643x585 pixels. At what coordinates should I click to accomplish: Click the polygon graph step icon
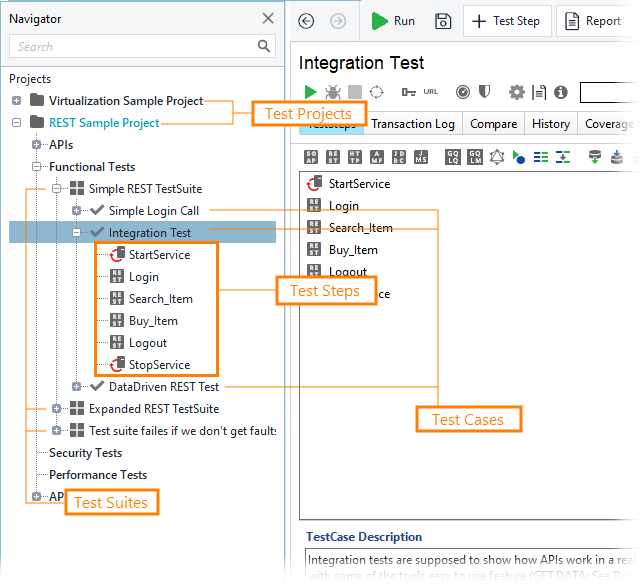(497, 157)
